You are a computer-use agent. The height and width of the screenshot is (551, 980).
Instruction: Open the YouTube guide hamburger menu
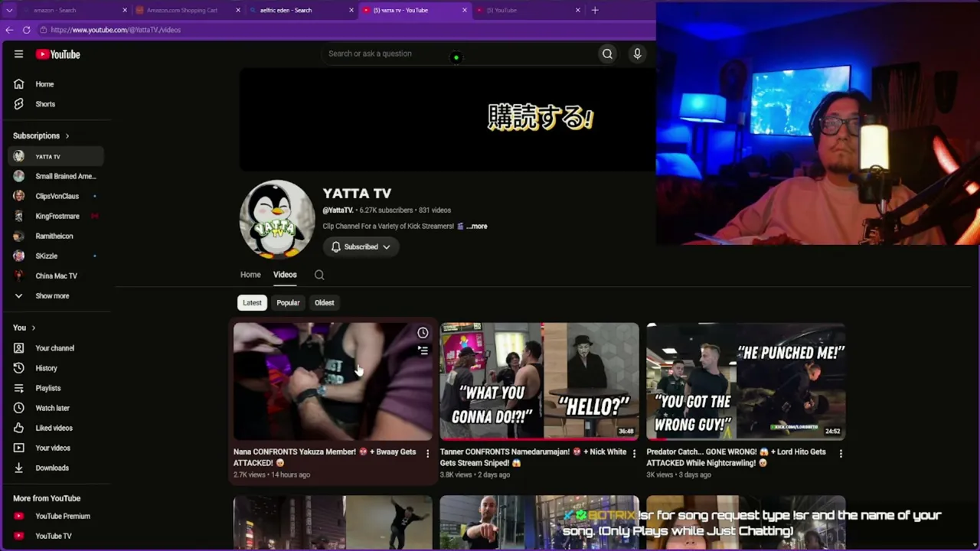point(18,54)
